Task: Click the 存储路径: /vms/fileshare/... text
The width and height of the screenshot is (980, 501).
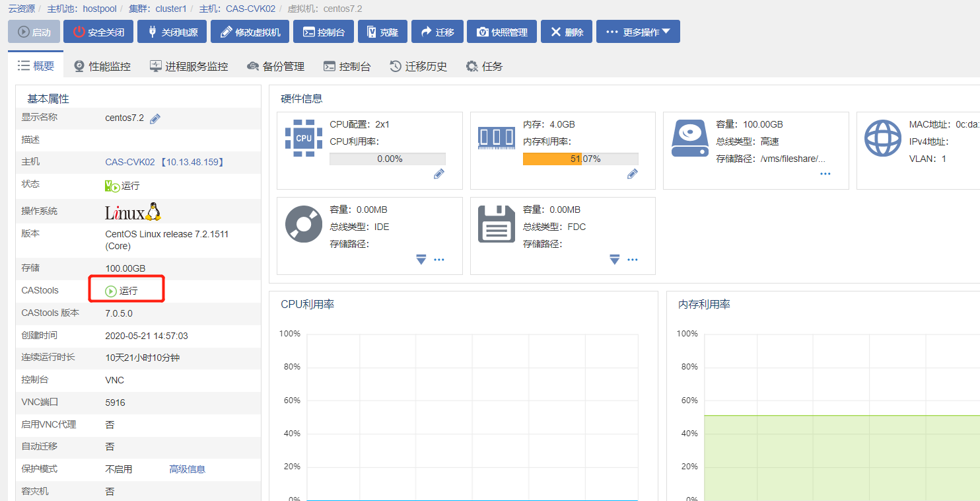Action: [x=771, y=159]
